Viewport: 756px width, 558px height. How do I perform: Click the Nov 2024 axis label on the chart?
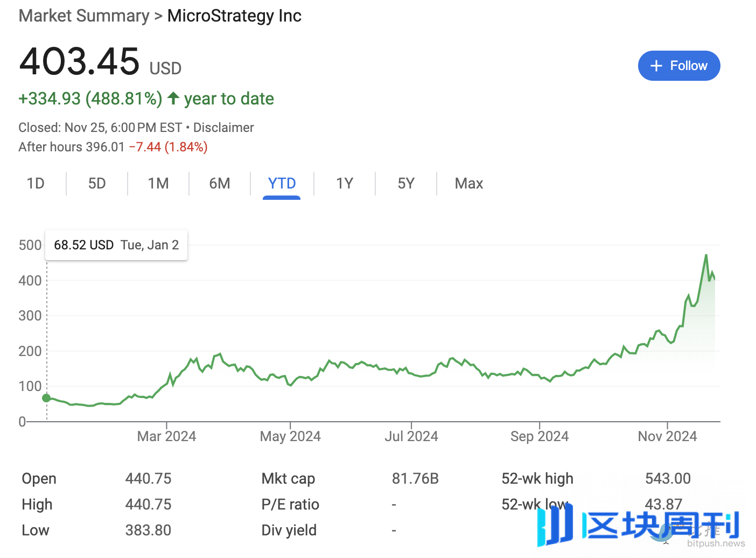667,436
